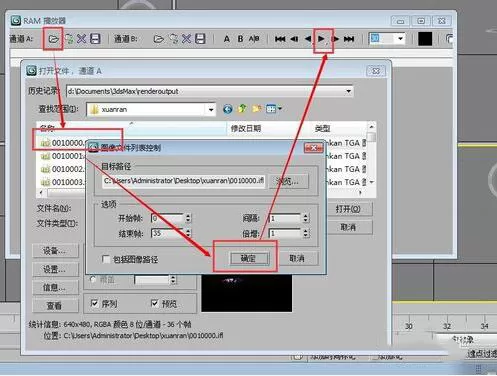
Task: Save Channel A with the floppy icon
Action: [95, 39]
